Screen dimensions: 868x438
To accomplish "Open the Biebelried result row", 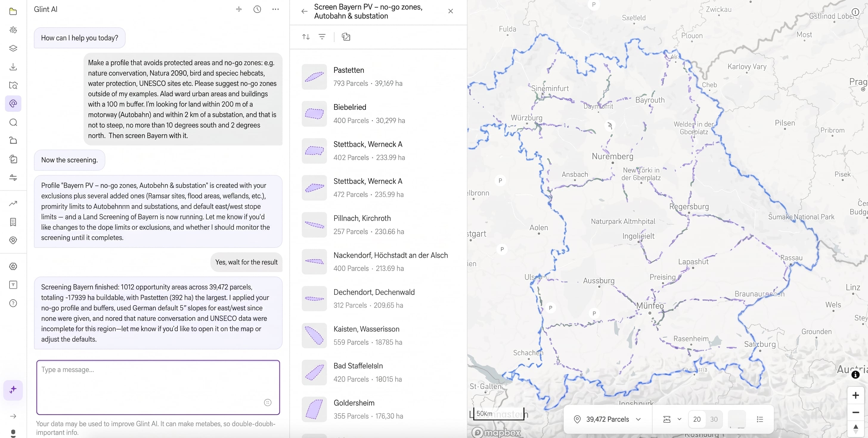I will [x=378, y=114].
